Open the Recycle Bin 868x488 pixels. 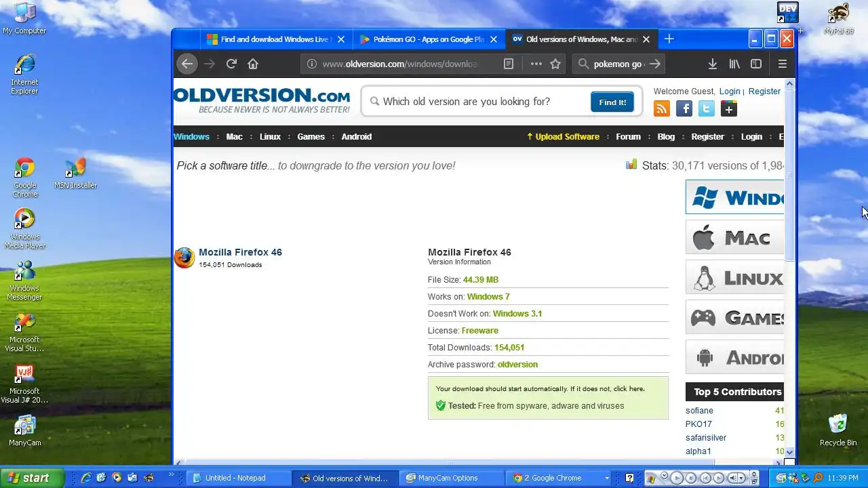[x=838, y=430]
